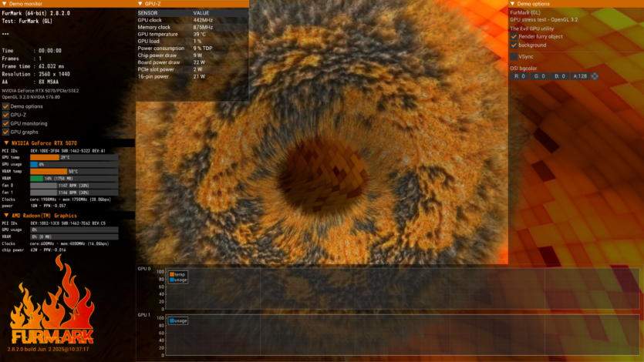Toggle the GPU monitoring checkbox
The height and width of the screenshot is (362, 644).
(5, 123)
